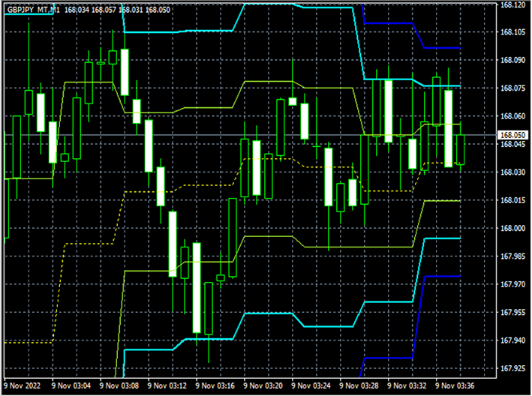532x396 pixels.
Task: Click the 167.940 price axis label
Action: point(512,340)
